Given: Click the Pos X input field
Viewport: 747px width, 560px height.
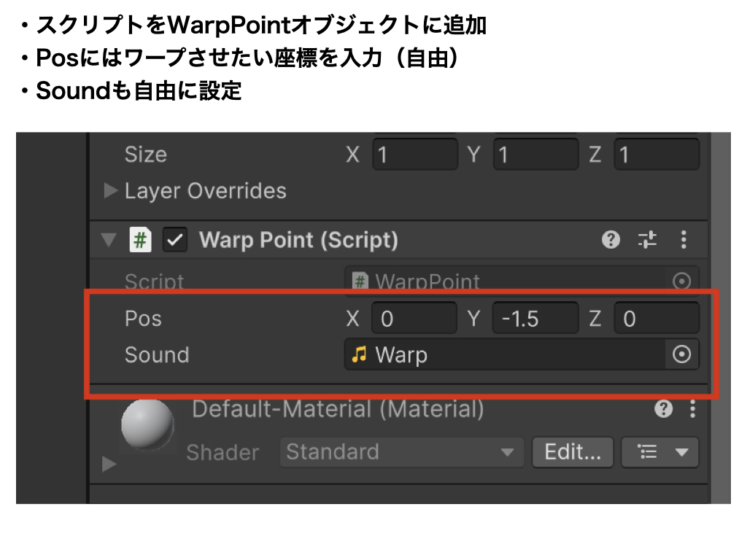Looking at the screenshot, I should (414, 319).
